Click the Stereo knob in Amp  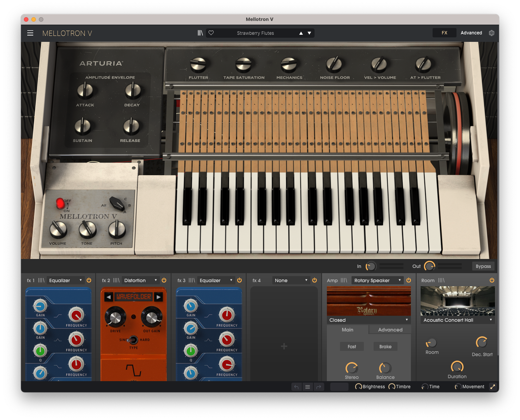352,368
